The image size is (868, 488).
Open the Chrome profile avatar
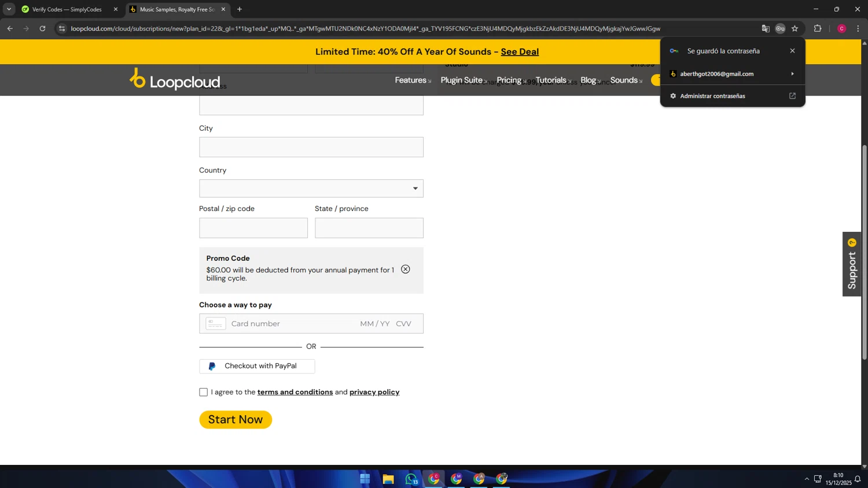tap(842, 28)
